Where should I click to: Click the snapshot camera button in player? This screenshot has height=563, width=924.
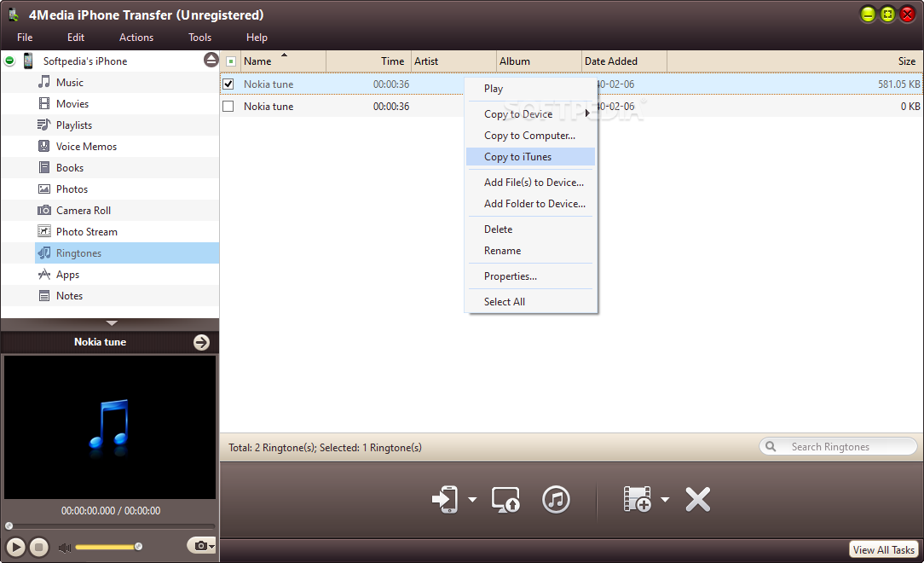[x=201, y=546]
